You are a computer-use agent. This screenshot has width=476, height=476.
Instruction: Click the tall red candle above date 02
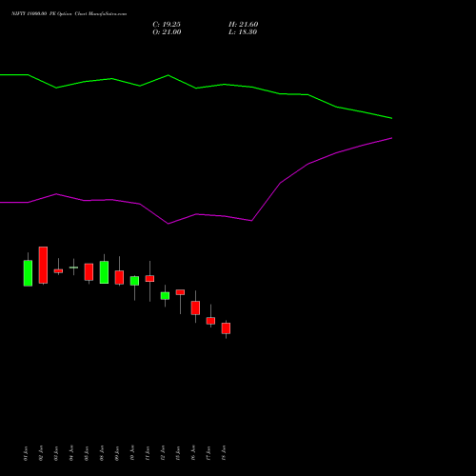click(x=43, y=265)
